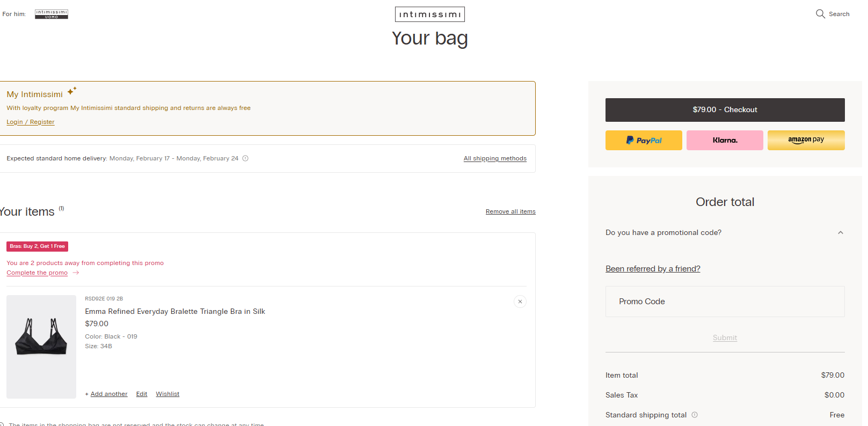Collapse the promotional code section
Image resolution: width=868 pixels, height=426 pixels.
[x=840, y=232]
